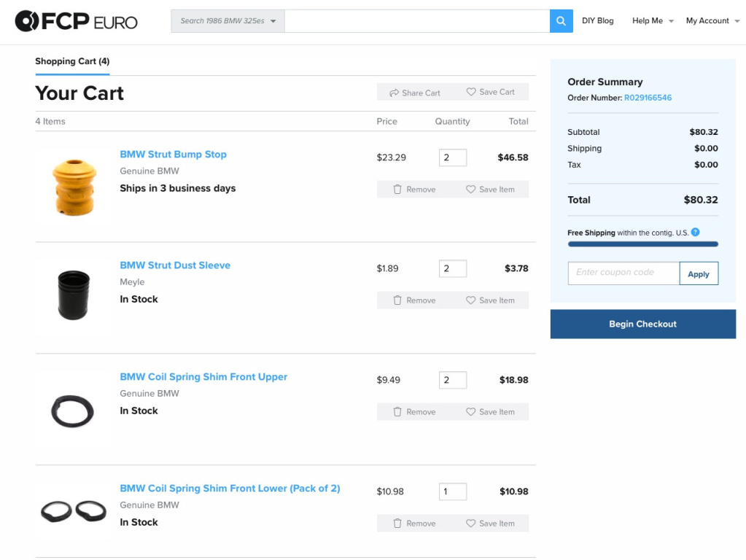The height and width of the screenshot is (560, 746).
Task: Remove BMW Strut Bump Stop from cart
Action: 414,190
